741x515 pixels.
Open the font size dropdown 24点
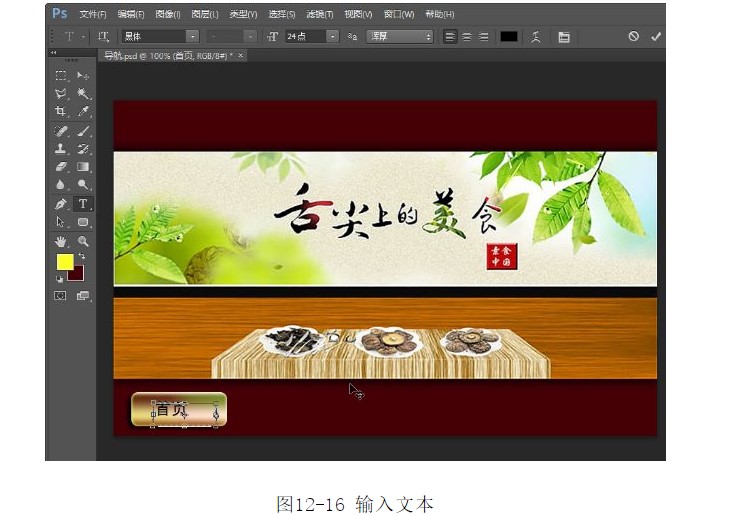311,36
